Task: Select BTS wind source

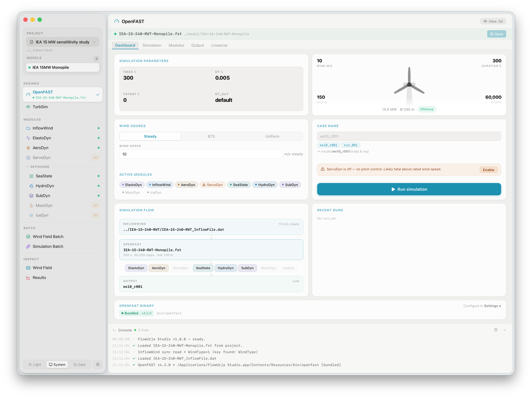Action: pos(211,136)
